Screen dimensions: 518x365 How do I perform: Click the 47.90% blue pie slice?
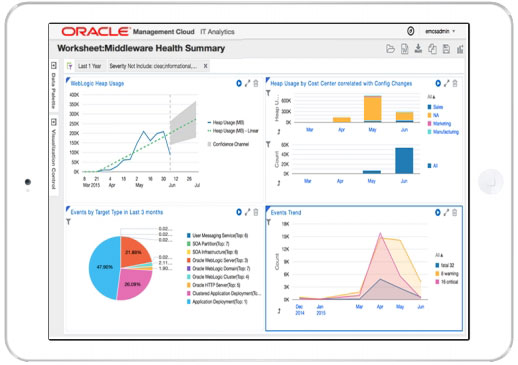point(104,267)
